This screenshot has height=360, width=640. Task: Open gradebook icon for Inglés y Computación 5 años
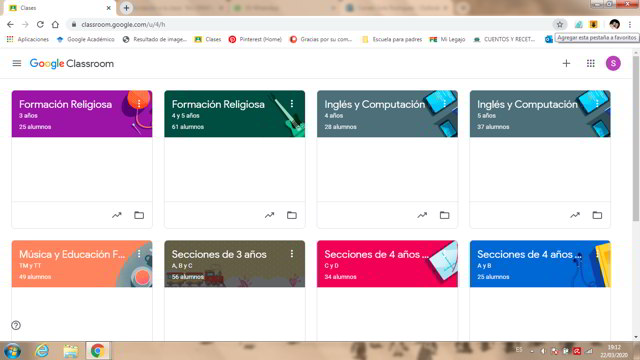tap(575, 215)
